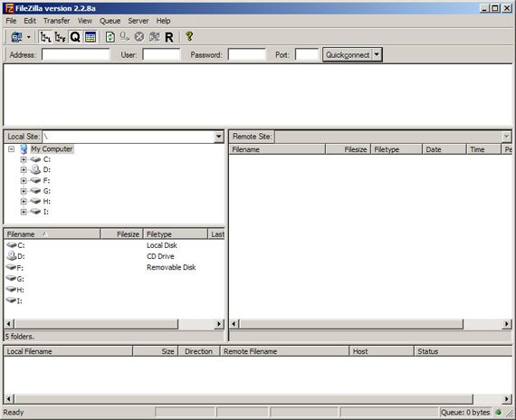Sort local list by Filetype header
The height and width of the screenshot is (420, 516).
pos(176,234)
